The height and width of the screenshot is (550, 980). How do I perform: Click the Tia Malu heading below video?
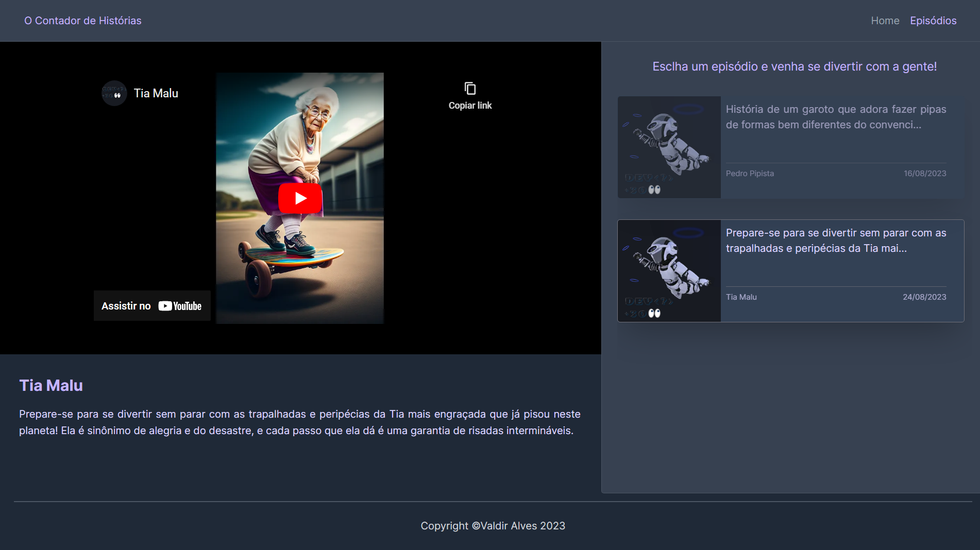click(51, 385)
